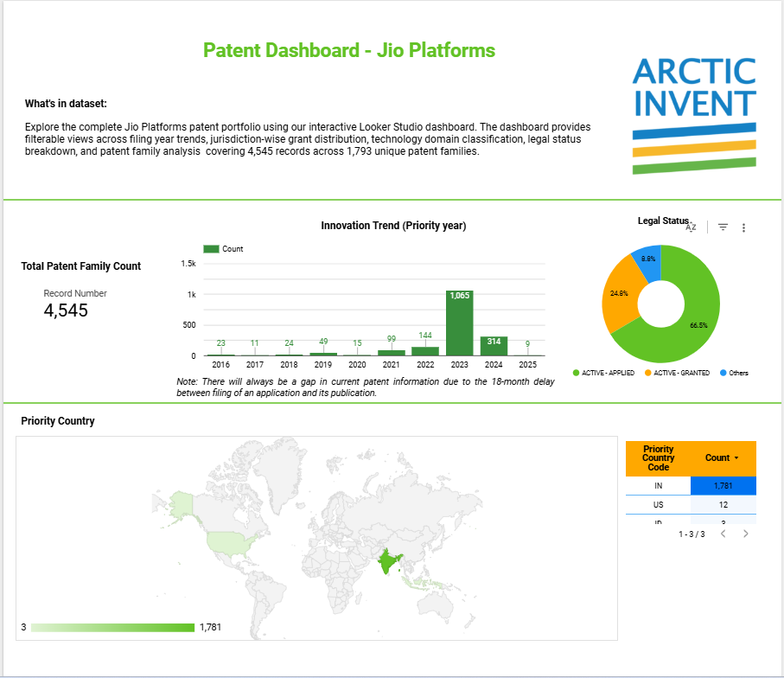Click the Innovation Trend (Priority year) title
784x678 pixels.
click(393, 226)
